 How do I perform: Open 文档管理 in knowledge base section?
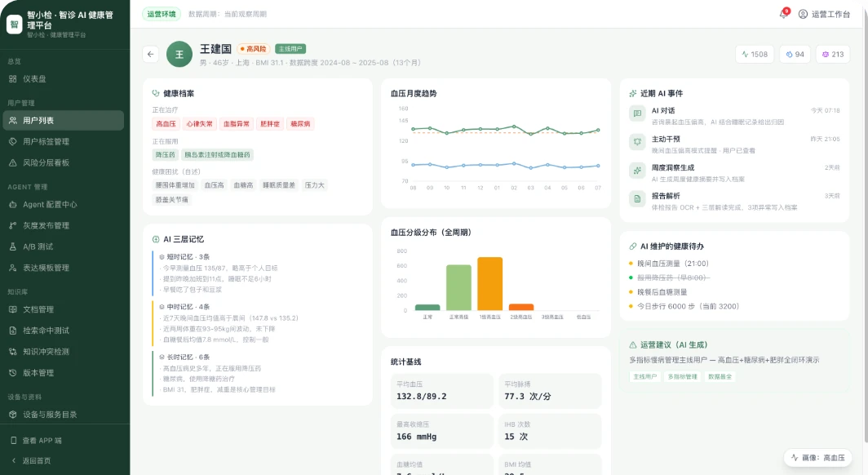tap(64, 309)
